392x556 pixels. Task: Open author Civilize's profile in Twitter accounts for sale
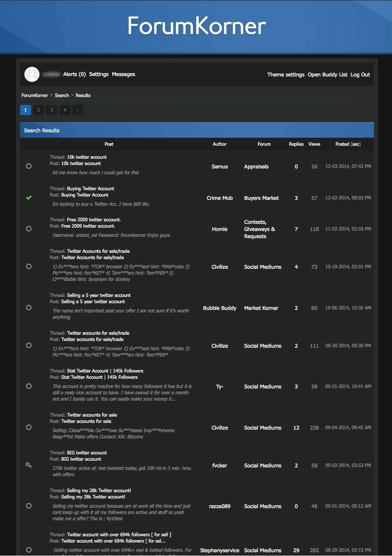tap(220, 427)
